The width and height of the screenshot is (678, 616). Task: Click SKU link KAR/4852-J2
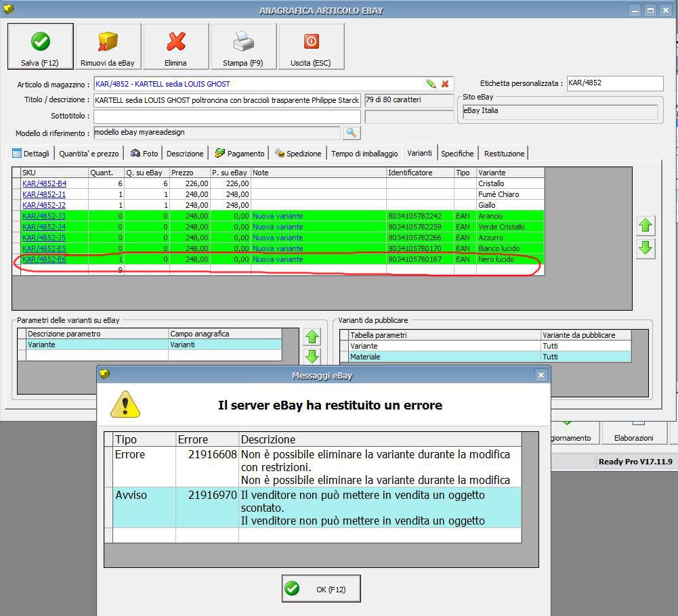tap(44, 205)
